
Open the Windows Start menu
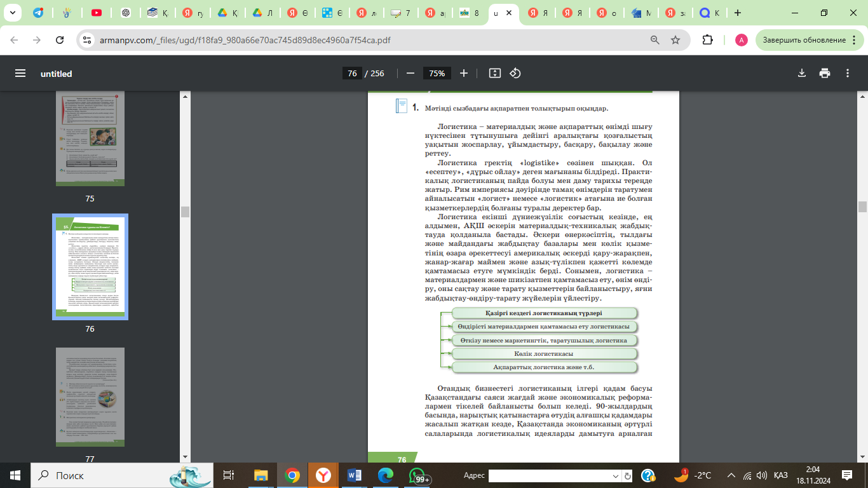(x=15, y=475)
